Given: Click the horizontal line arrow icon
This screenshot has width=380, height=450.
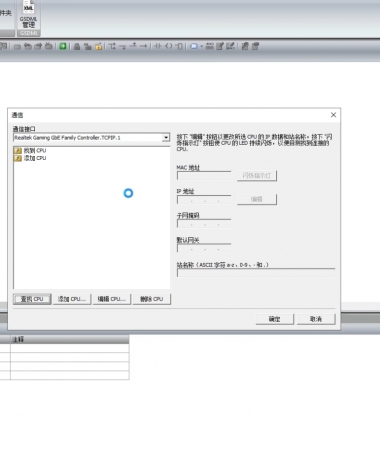Looking at the screenshot, I should pyautogui.click(x=144, y=46).
